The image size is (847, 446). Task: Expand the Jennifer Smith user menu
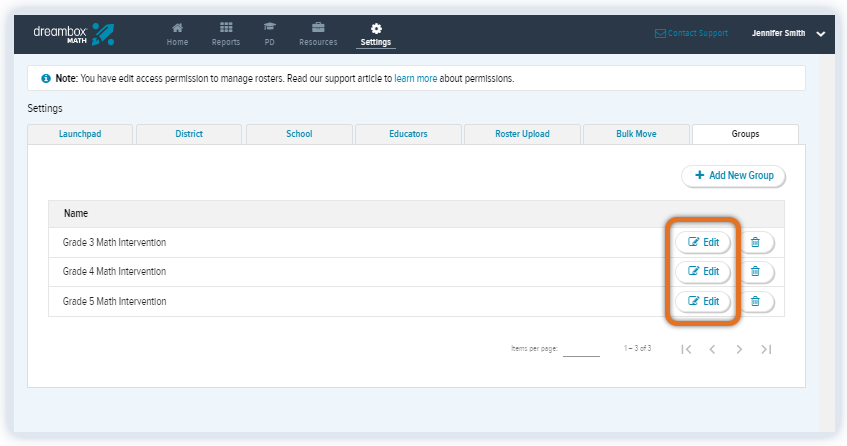point(820,34)
